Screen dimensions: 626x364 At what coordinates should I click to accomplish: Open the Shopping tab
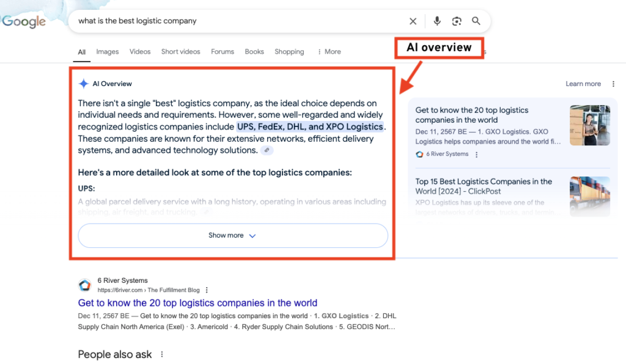(x=289, y=52)
